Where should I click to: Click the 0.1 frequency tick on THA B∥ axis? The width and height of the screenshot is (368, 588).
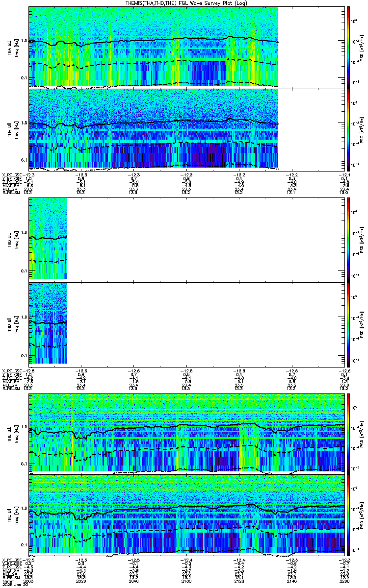coord(23,160)
